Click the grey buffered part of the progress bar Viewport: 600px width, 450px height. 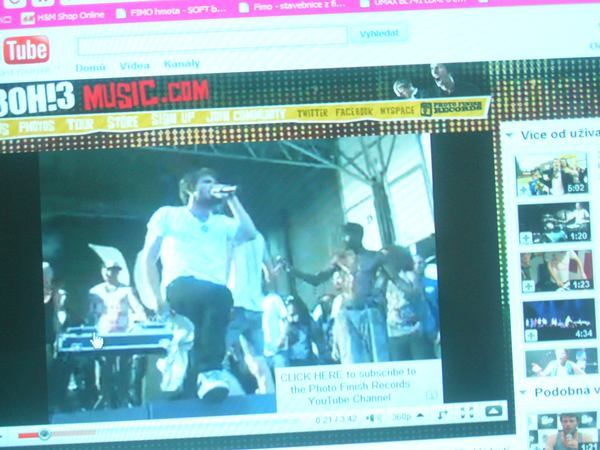(x=74, y=433)
